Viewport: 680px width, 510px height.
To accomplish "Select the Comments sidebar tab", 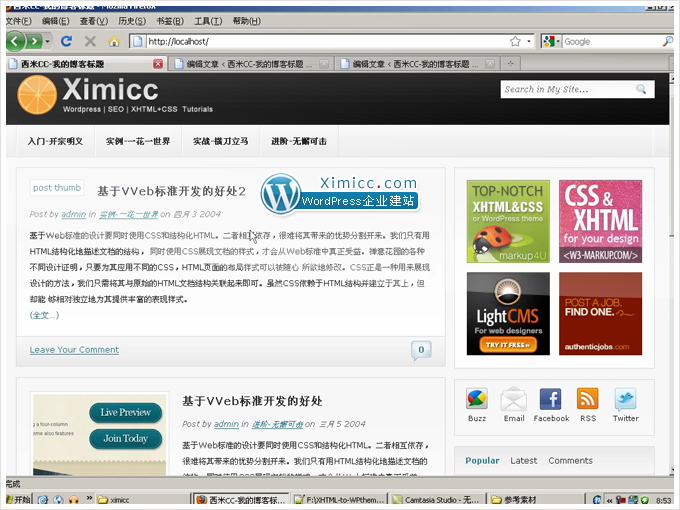I will point(570,461).
